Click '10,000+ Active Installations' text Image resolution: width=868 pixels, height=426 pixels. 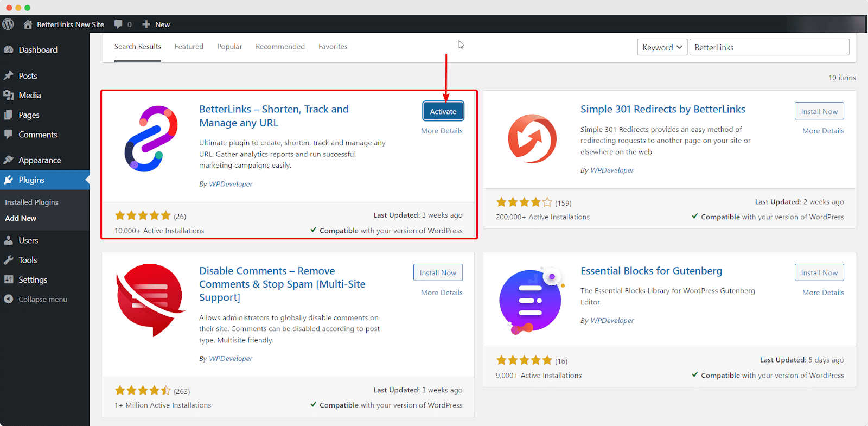click(159, 231)
